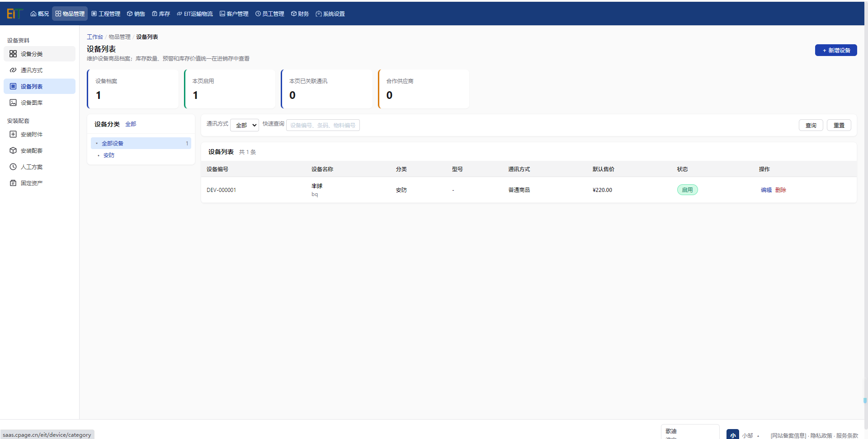
Task: Open the 员工管理 menu
Action: [270, 14]
